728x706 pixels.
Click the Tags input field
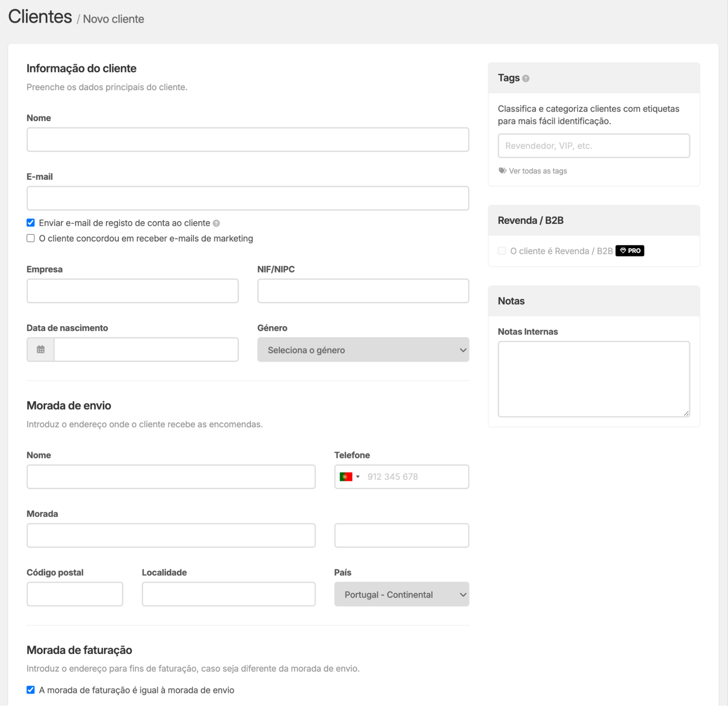pyautogui.click(x=594, y=146)
